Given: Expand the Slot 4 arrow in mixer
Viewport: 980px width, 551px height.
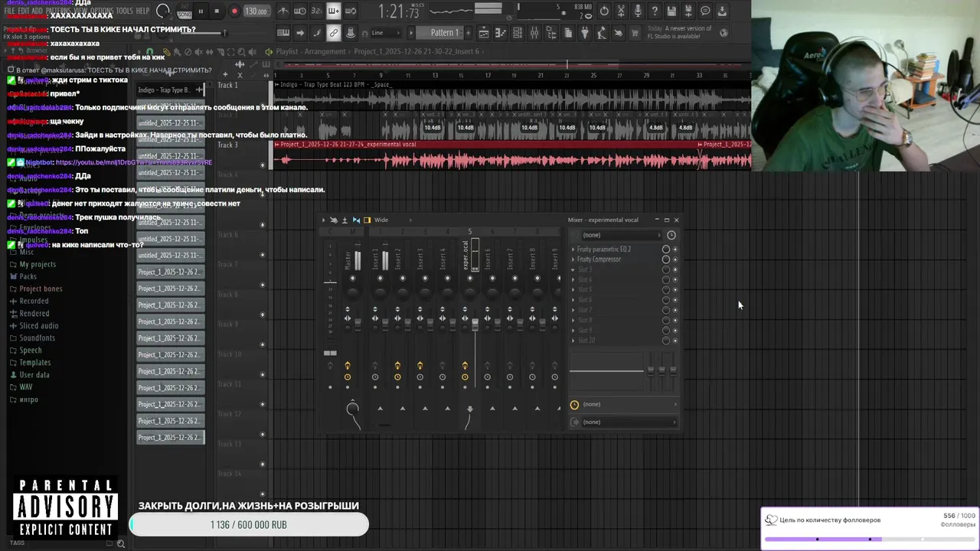Looking at the screenshot, I should click(x=573, y=279).
